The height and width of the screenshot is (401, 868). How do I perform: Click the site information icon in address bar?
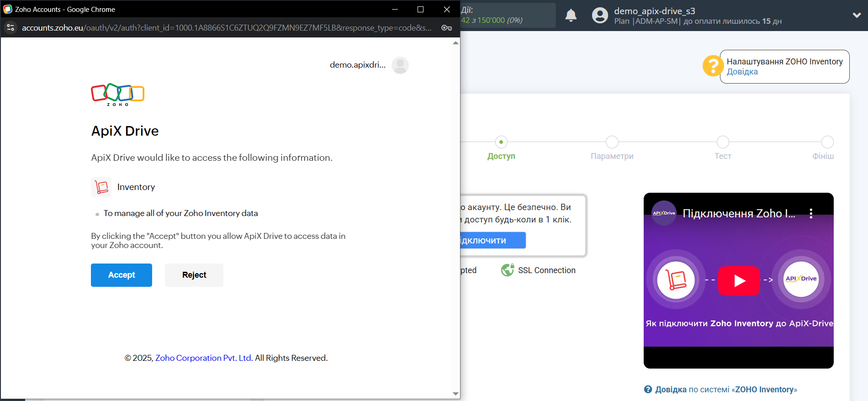(x=11, y=28)
